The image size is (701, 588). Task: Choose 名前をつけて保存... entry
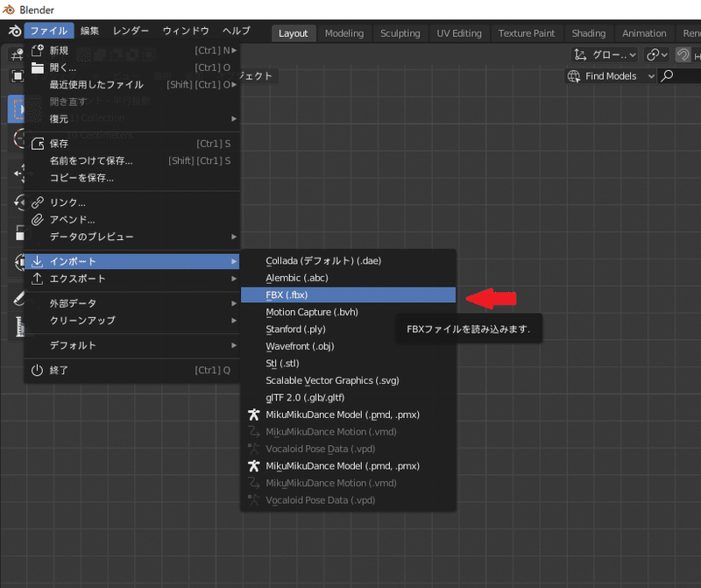coord(132,160)
